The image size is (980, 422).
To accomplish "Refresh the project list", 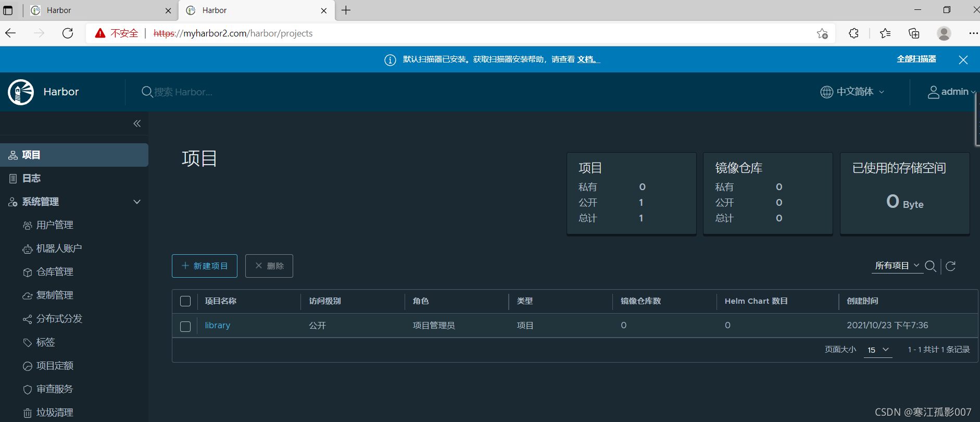I will (x=950, y=266).
